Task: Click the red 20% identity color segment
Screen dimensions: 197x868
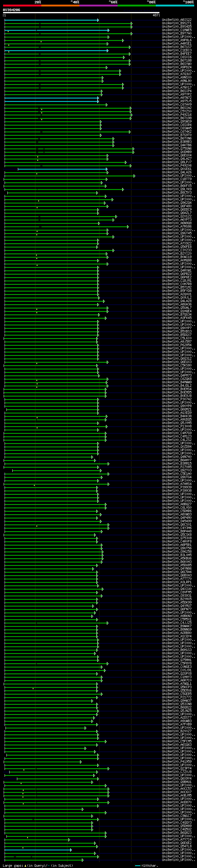Action: [x=22, y=6]
